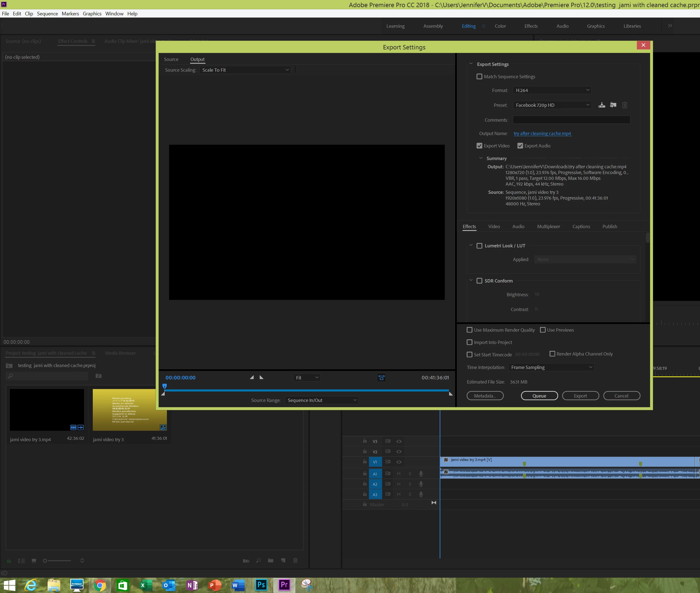Click the Import Preset icon
Viewport: 700px width, 593px height.
(x=613, y=105)
